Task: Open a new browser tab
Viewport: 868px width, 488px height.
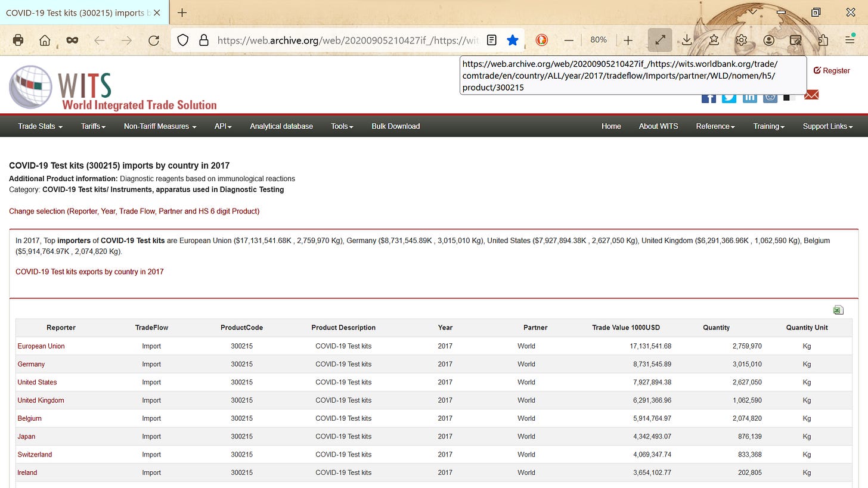Action: click(x=182, y=13)
